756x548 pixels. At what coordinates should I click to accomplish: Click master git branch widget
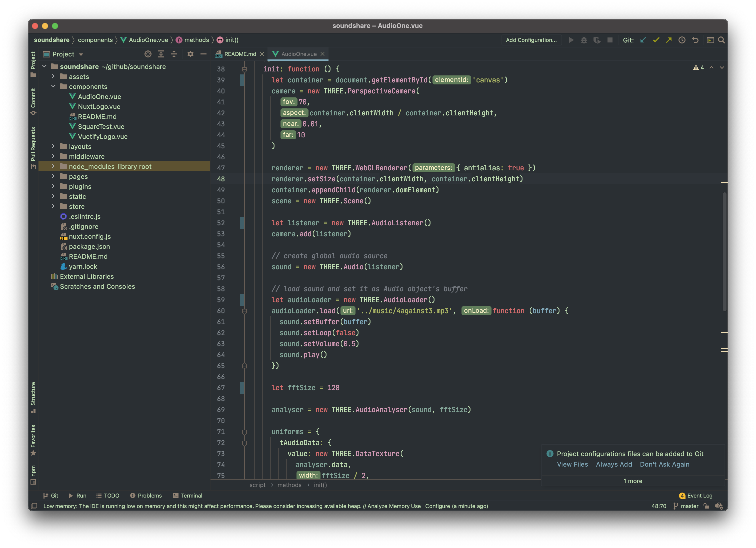point(686,506)
